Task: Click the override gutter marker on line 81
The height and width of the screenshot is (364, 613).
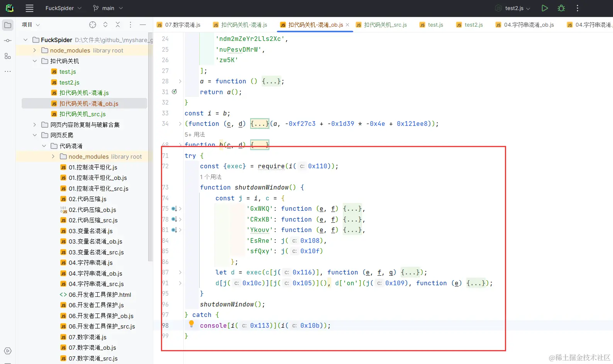Action: [174, 230]
